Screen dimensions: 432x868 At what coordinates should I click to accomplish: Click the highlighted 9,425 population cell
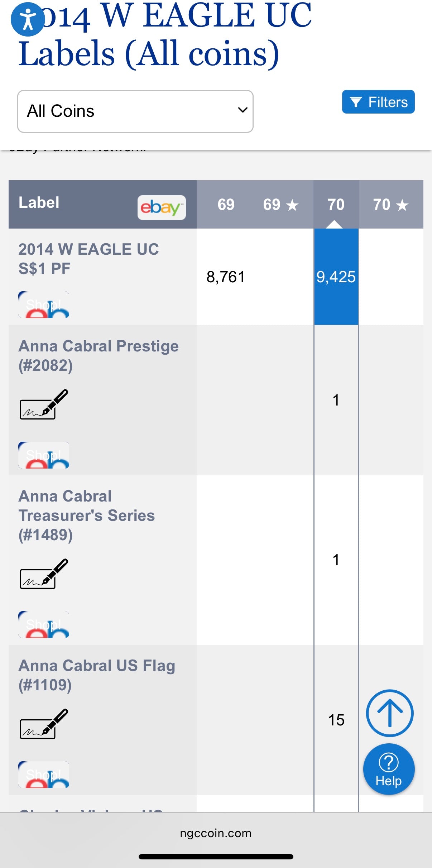pos(336,277)
